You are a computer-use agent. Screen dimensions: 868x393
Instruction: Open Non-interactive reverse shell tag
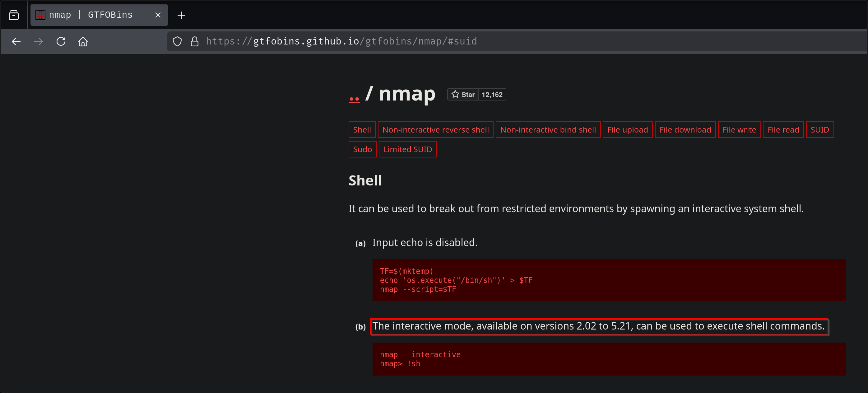[x=435, y=130]
